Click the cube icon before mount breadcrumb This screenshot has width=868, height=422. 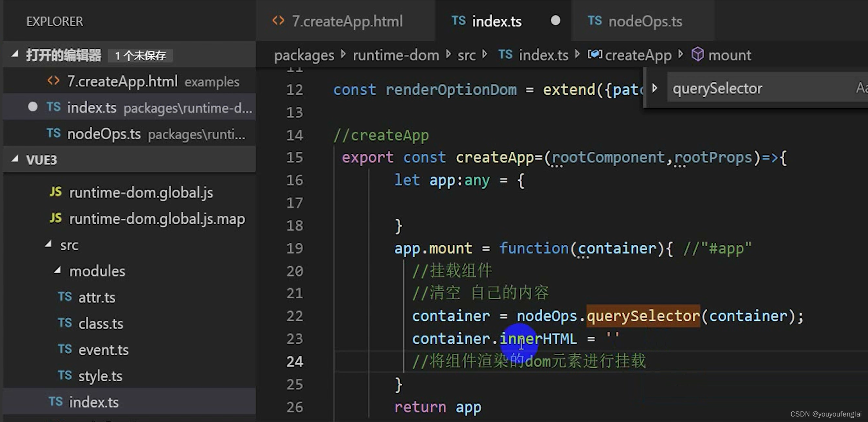tap(697, 54)
